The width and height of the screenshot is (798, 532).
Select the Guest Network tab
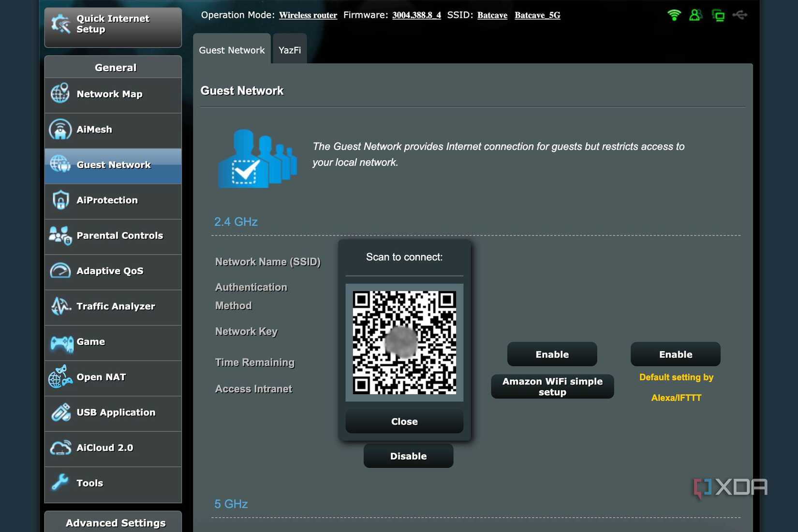(x=231, y=49)
